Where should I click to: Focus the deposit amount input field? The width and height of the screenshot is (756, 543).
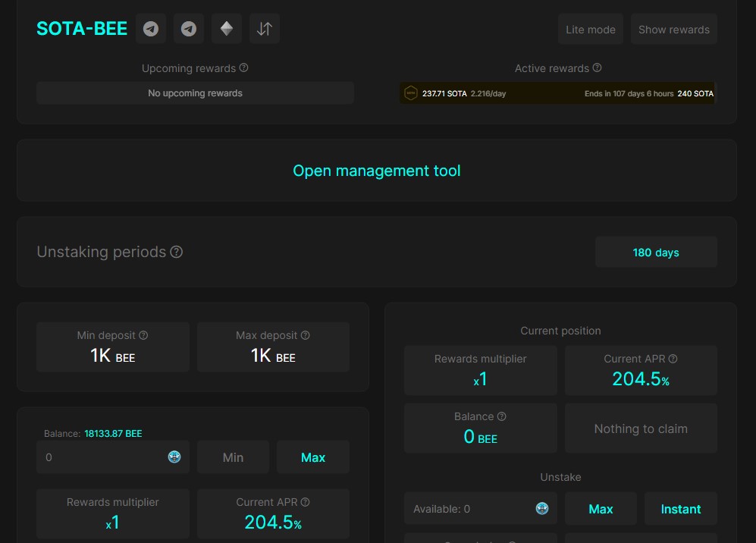113,457
